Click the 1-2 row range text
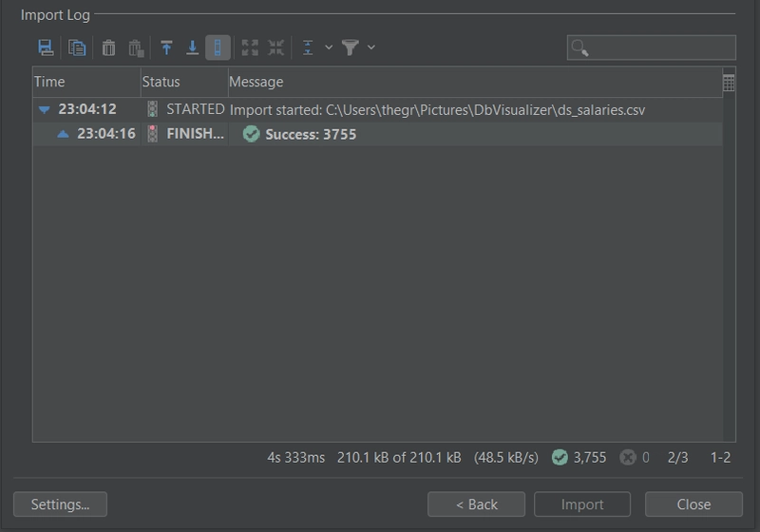This screenshot has height=532, width=760. coord(720,457)
